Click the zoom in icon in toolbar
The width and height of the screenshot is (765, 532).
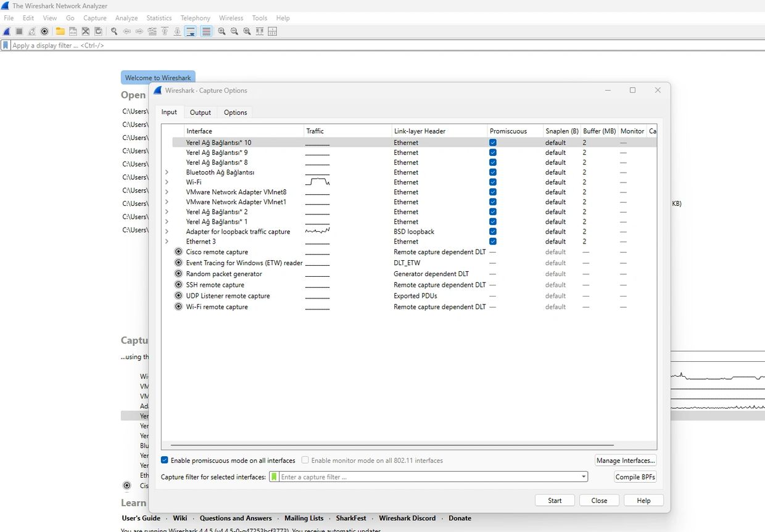[x=221, y=31]
